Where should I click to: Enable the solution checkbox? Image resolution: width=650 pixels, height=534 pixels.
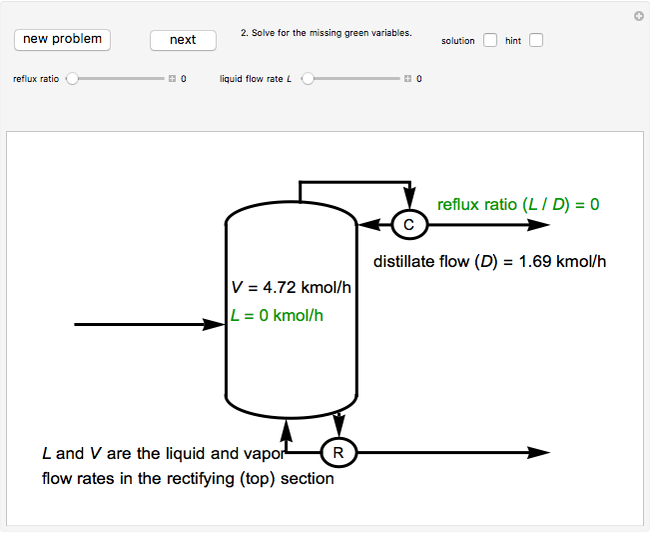click(x=490, y=41)
